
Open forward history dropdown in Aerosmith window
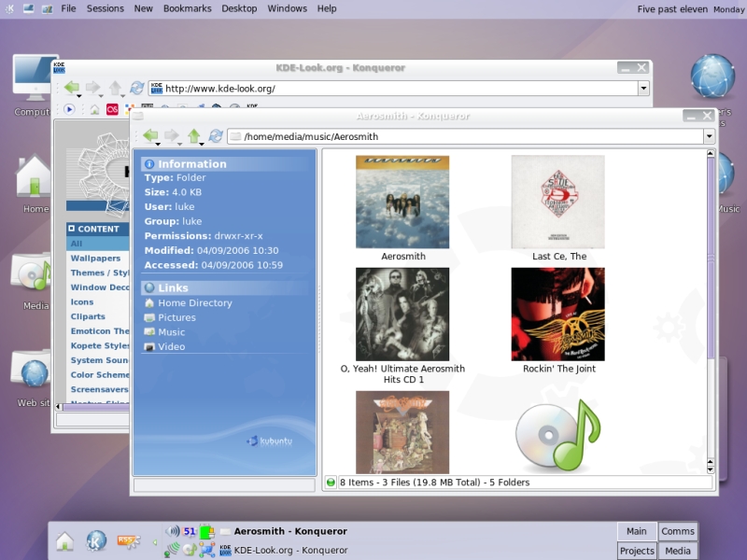point(179,144)
